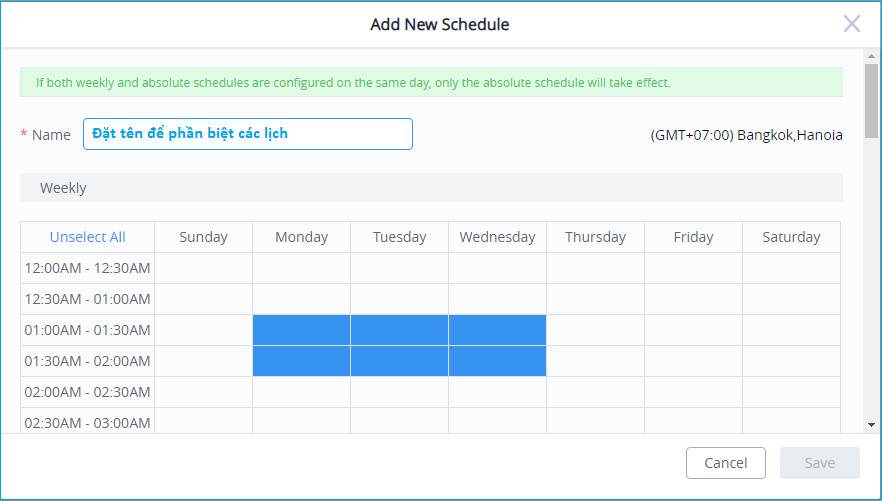Deselect Wednesday 01:00AM - 01:30AM slot
Viewport: 882px width, 501px height.
tap(497, 330)
